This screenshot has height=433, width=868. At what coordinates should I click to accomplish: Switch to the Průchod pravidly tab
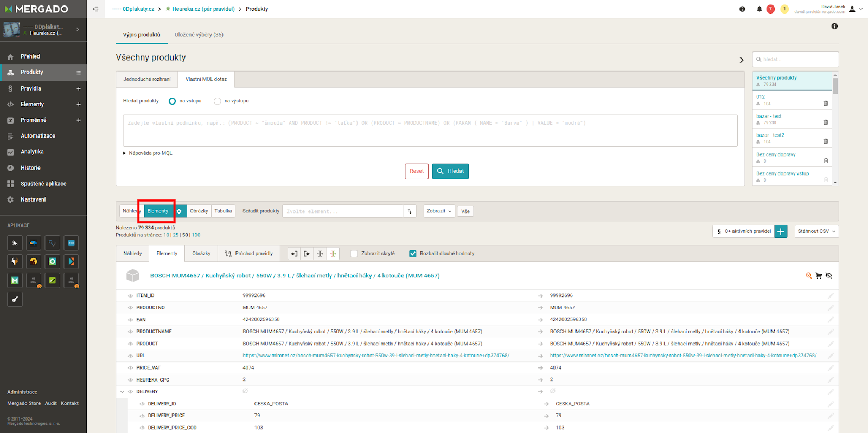point(249,254)
